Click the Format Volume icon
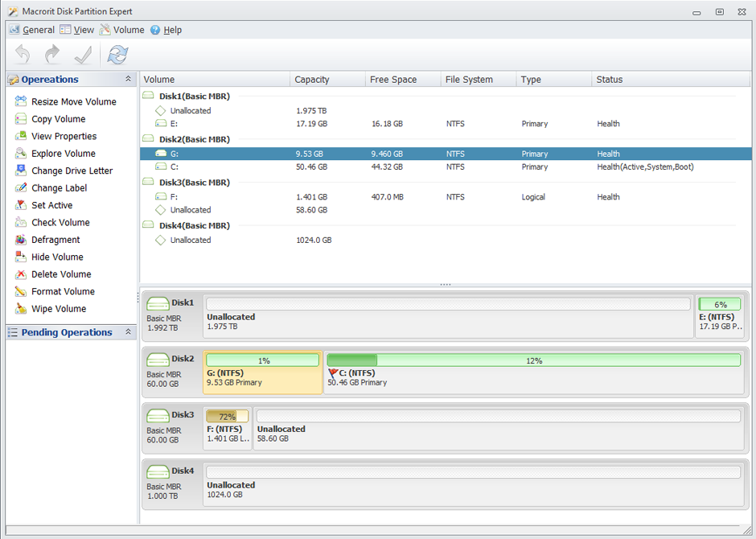 (21, 291)
